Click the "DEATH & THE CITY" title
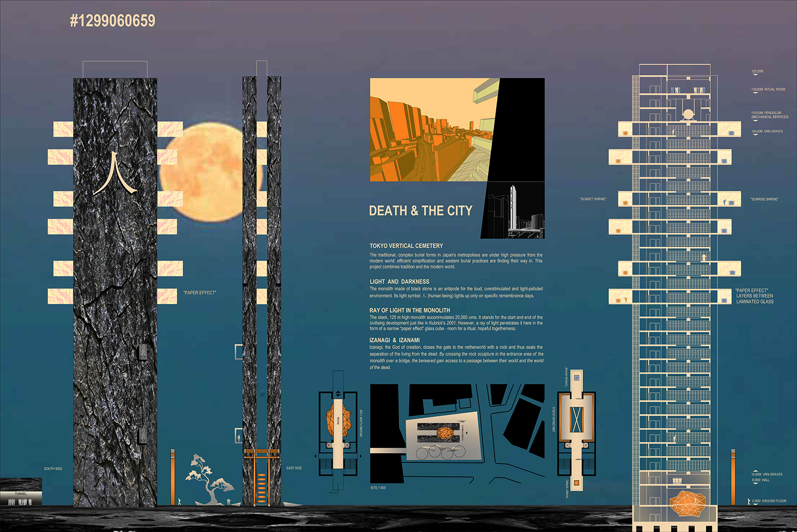The image size is (797, 532). [x=420, y=211]
